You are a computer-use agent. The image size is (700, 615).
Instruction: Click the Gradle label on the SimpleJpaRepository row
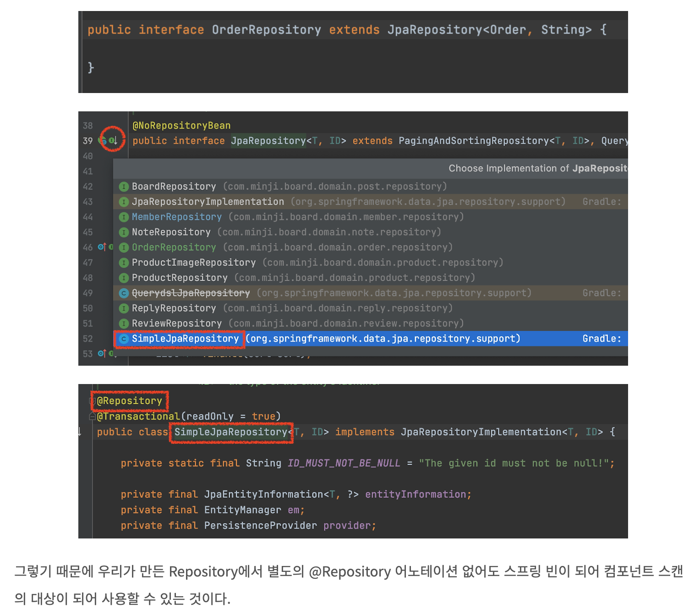coord(602,339)
